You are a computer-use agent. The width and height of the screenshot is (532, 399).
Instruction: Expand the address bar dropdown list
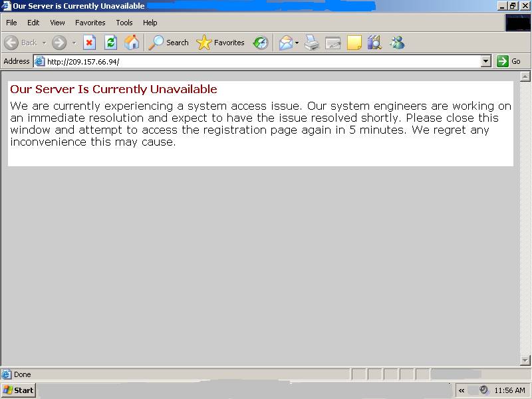(x=486, y=61)
